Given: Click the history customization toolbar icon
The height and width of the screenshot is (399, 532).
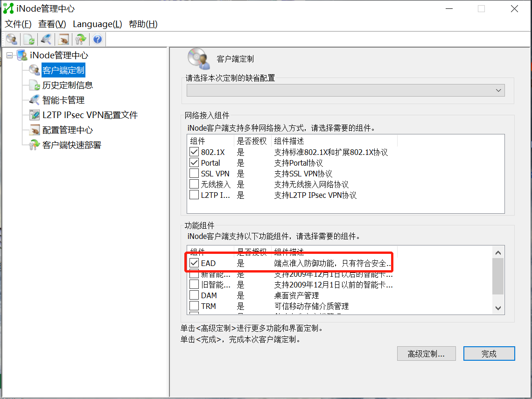Looking at the screenshot, I should [29, 39].
